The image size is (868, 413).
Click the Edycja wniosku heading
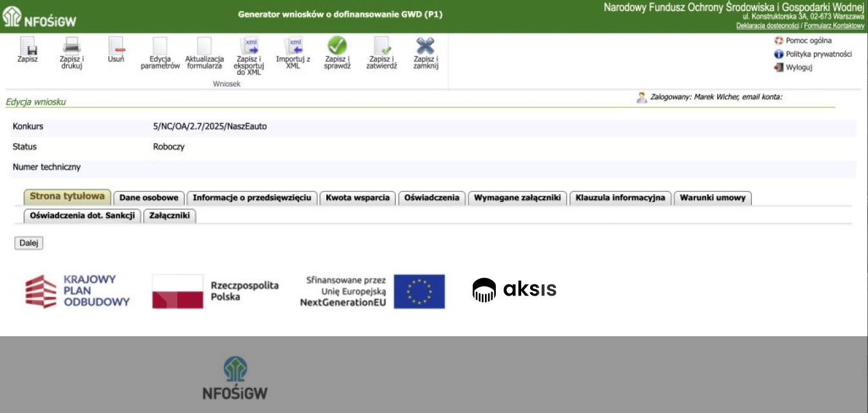(x=35, y=102)
